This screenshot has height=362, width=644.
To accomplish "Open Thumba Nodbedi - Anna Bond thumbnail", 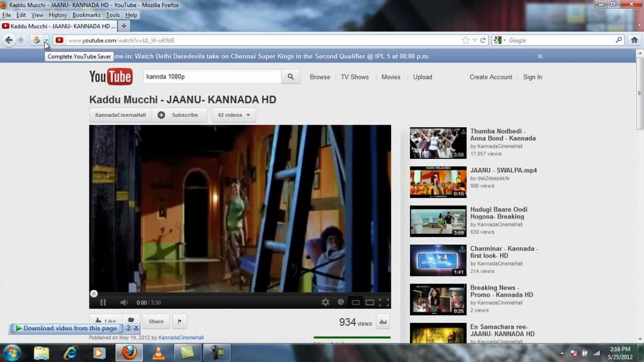I will [438, 143].
